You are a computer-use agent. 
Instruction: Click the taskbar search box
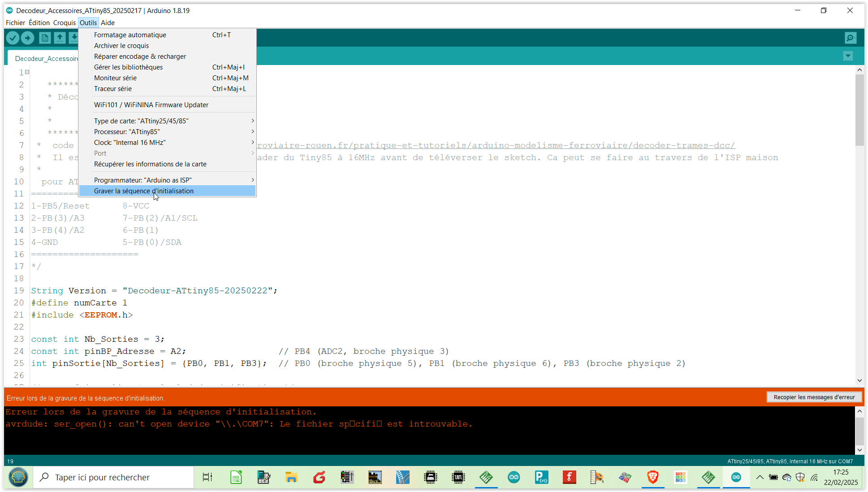click(x=113, y=477)
